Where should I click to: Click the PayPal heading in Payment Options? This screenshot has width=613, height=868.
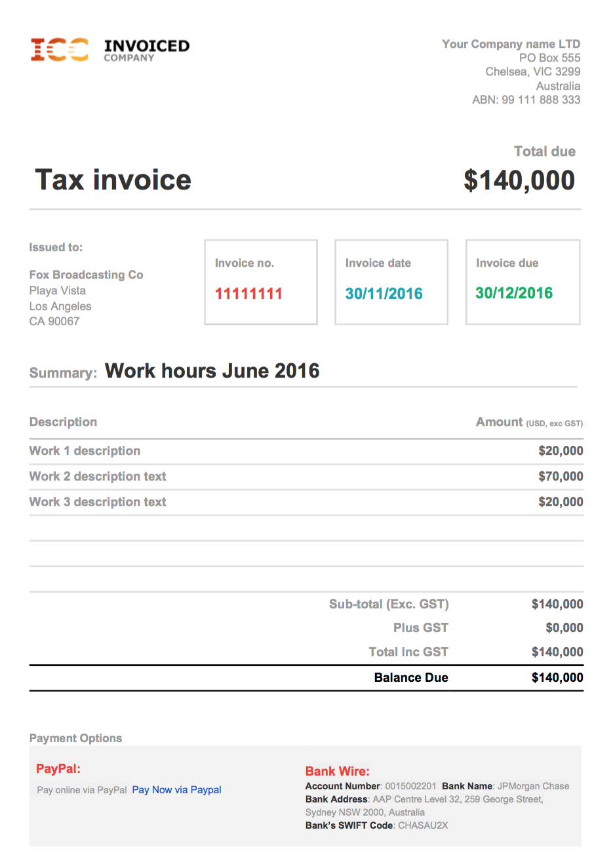58,769
